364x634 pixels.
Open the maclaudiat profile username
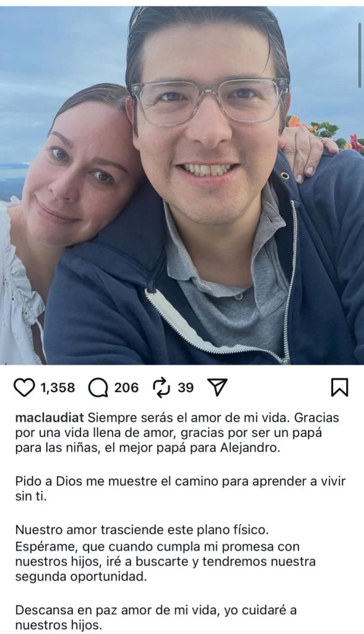(x=50, y=417)
